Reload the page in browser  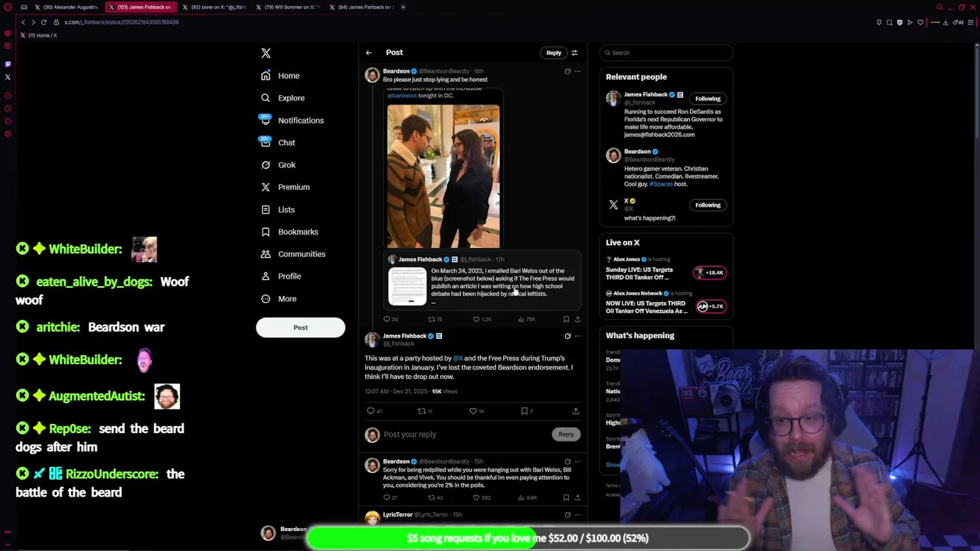tap(44, 22)
